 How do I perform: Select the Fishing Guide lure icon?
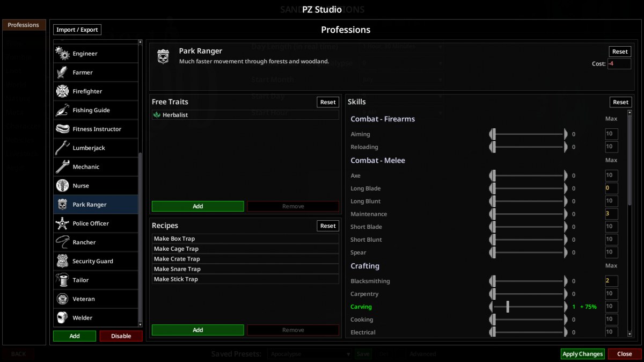click(62, 110)
